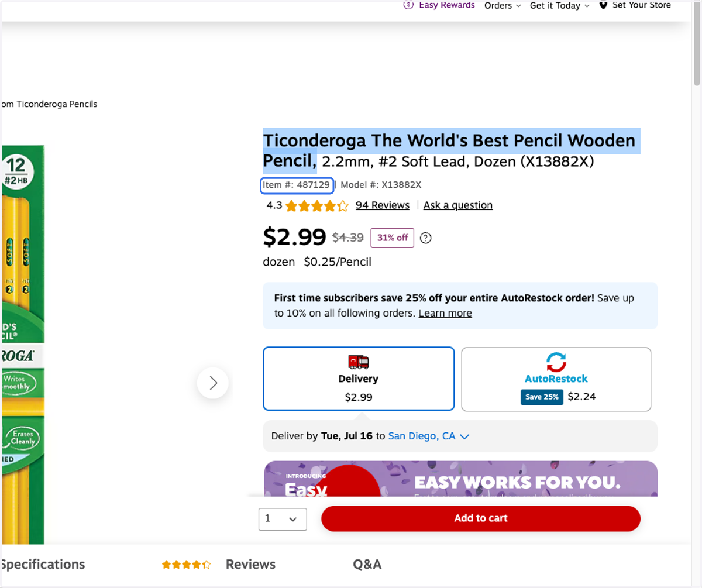Click the AutoRestock circular arrows icon
This screenshot has height=588, width=702.
(x=556, y=362)
